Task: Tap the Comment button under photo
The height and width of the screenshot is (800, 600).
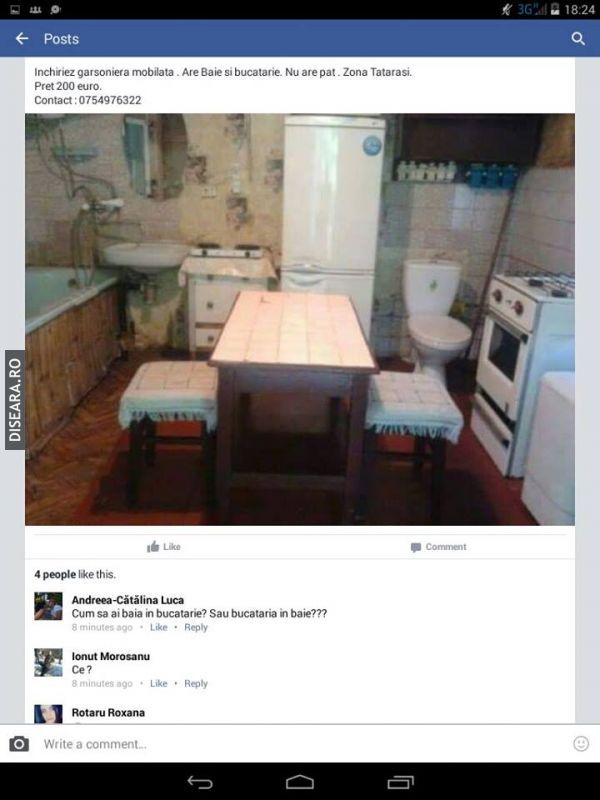Action: [x=438, y=547]
